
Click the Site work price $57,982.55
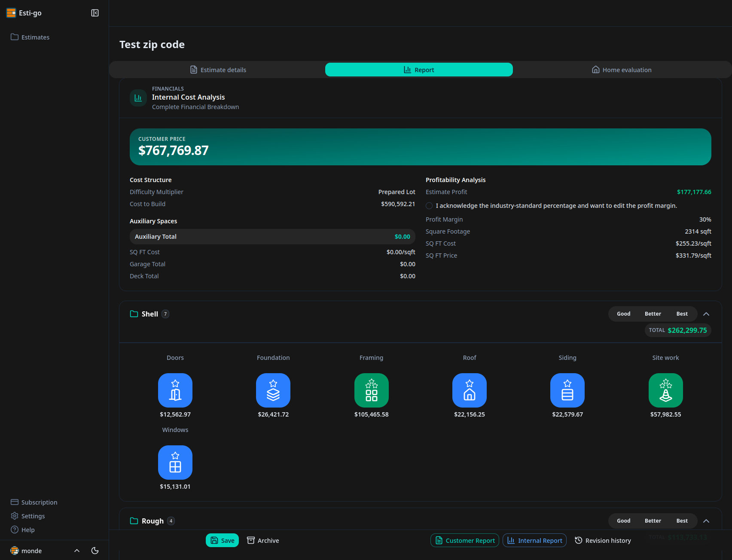[666, 414]
